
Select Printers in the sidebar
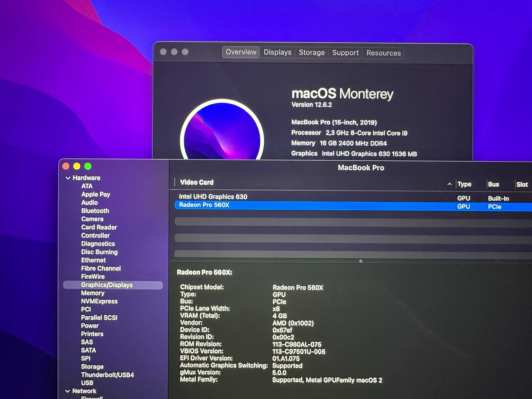[92, 334]
